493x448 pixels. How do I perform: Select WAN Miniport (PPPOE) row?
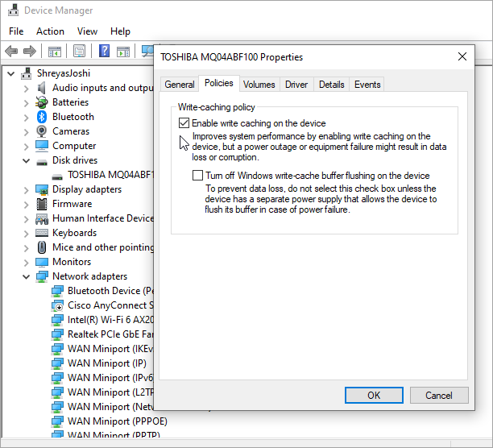[x=110, y=421]
